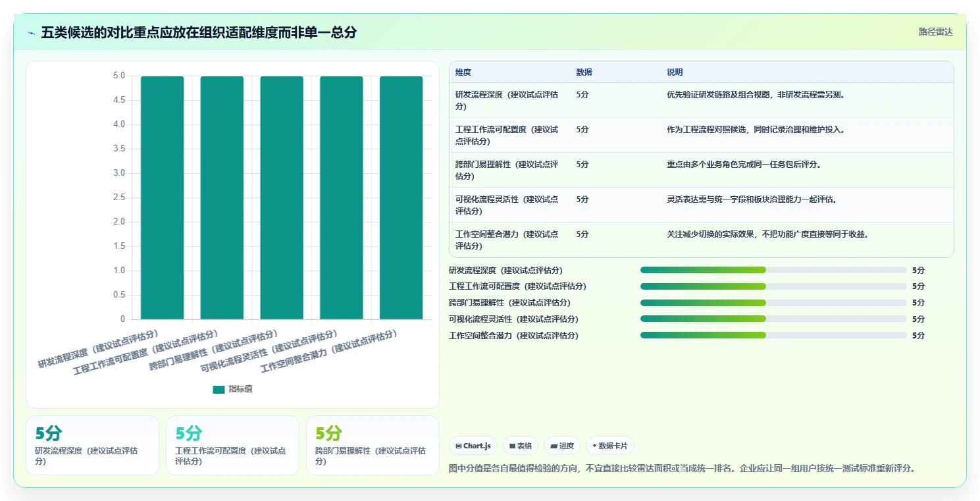Select the 进度 chip
980x501 pixels.
(x=562, y=446)
